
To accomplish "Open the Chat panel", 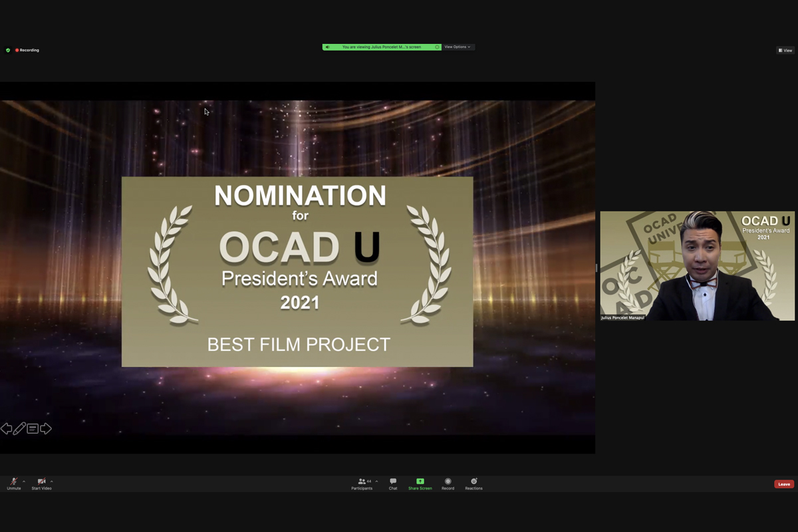I will 393,483.
